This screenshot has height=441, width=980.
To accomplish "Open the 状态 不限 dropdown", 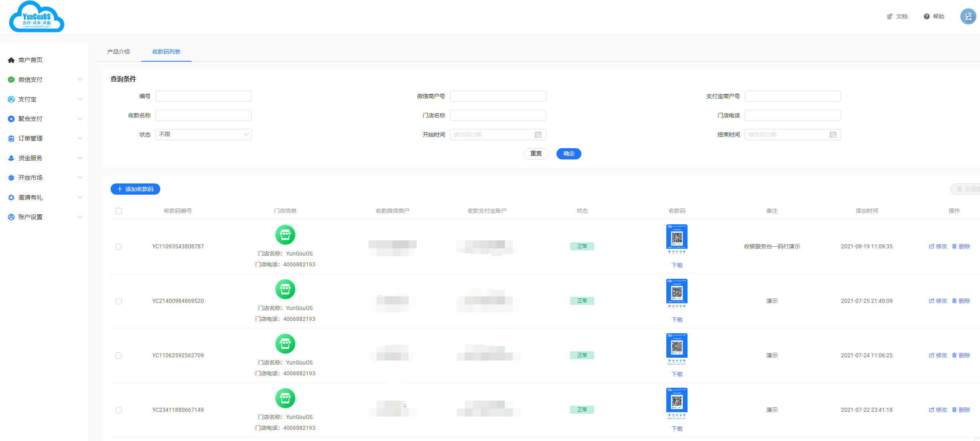I will pos(204,135).
